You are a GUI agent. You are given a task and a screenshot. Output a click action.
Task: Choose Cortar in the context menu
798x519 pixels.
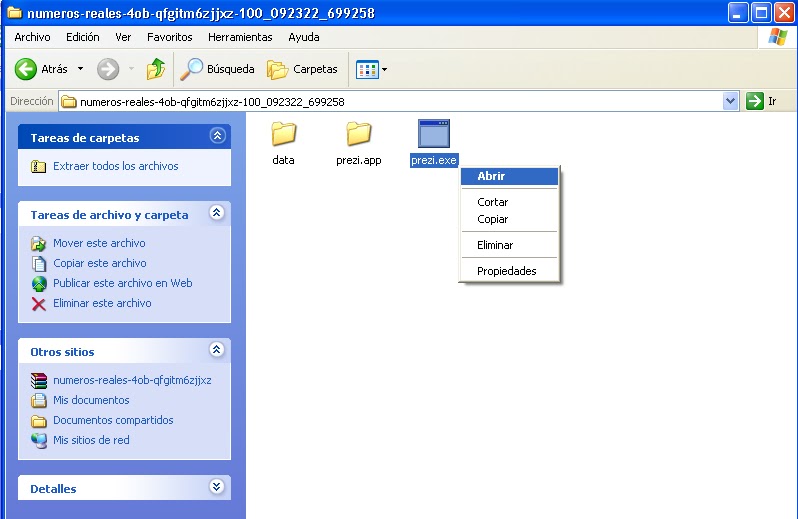pyautogui.click(x=509, y=202)
